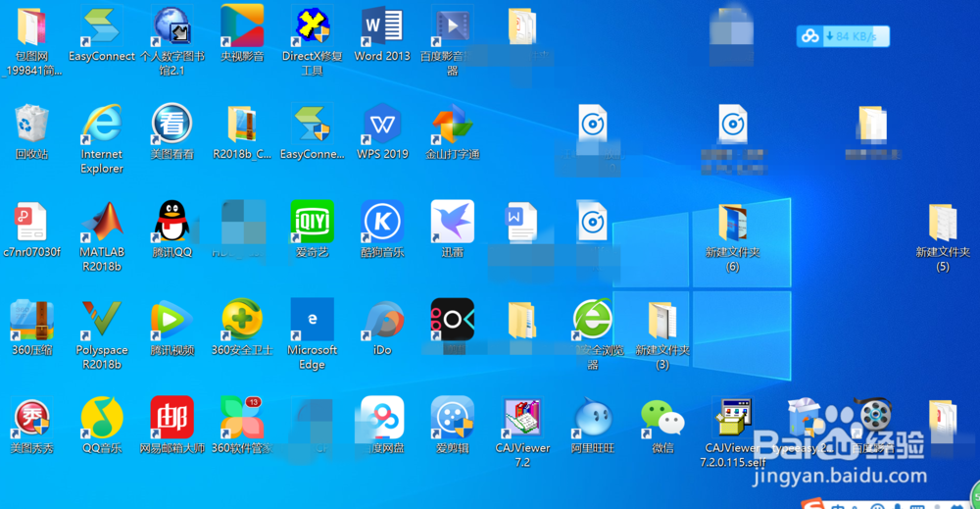Open the black BOX app icon
Image resolution: width=980 pixels, height=509 pixels.
[453, 320]
